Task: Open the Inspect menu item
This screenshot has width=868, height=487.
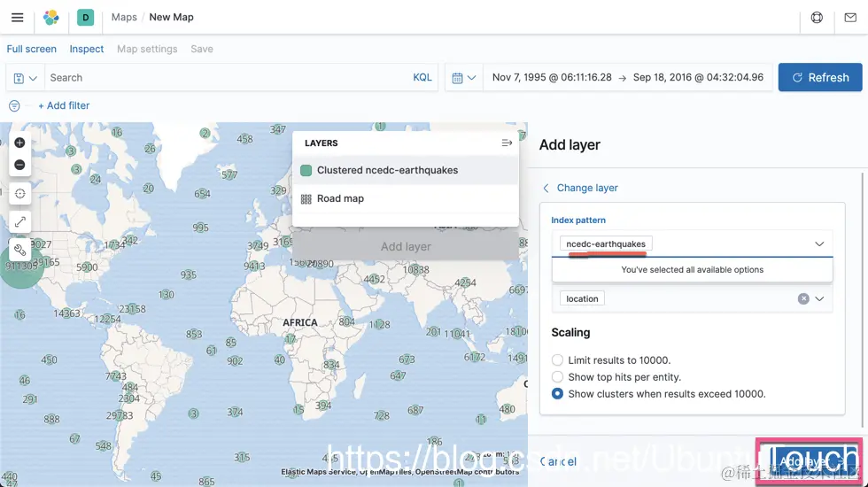Action: pos(87,49)
